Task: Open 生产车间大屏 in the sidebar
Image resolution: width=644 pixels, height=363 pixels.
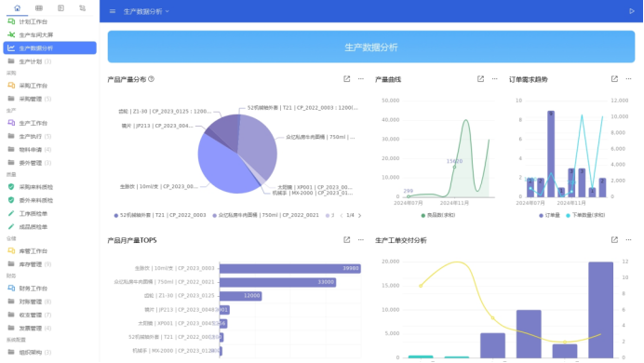Action: pos(49,35)
